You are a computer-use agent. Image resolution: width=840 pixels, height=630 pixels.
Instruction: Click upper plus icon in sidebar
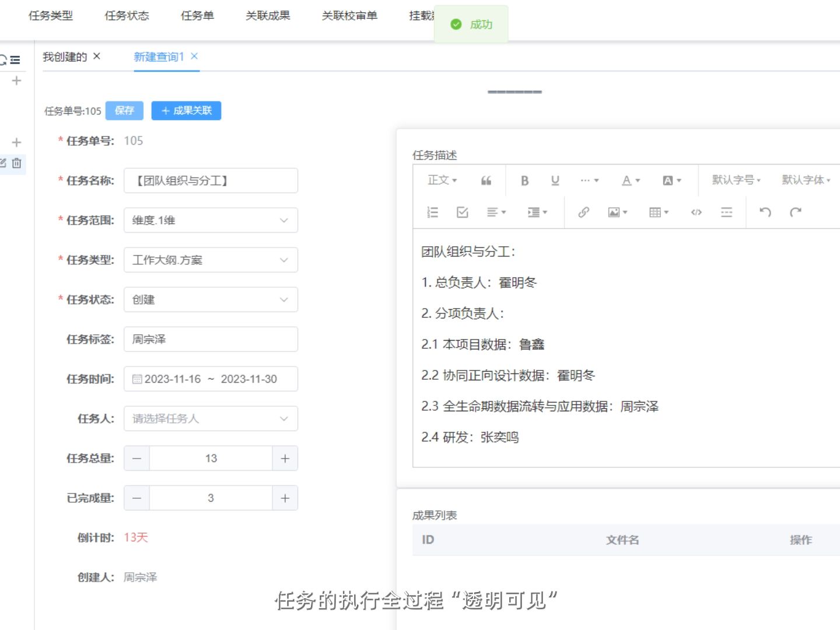[16, 80]
